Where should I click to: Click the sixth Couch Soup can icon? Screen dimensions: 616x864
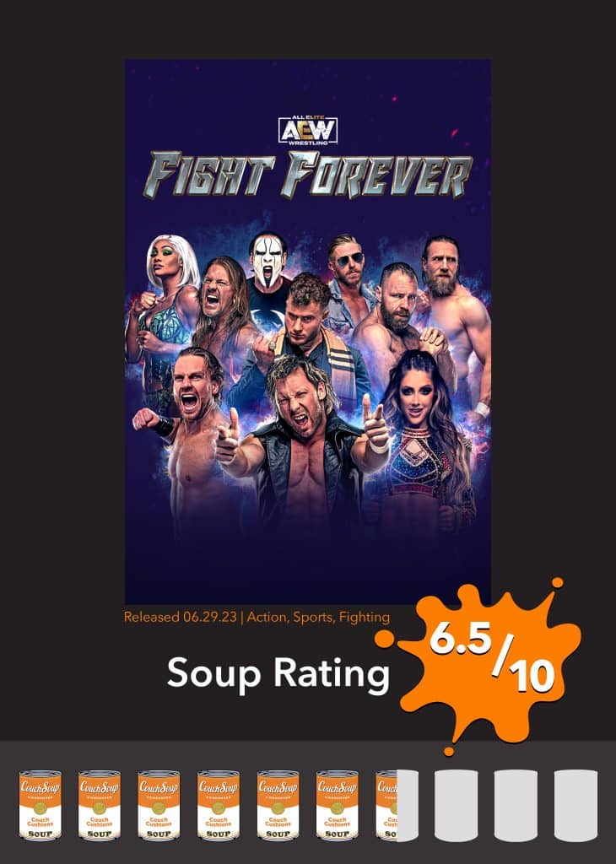point(338,805)
